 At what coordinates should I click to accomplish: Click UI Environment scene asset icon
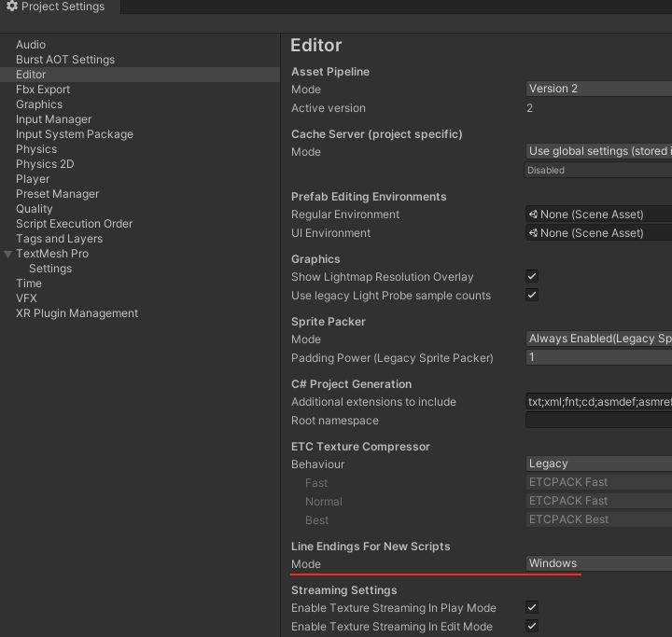pos(533,233)
